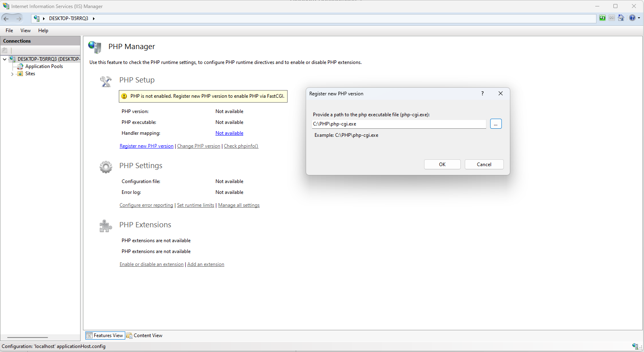Open dropdown arrow beside Help icon
Image resolution: width=644 pixels, height=352 pixels.
pyautogui.click(x=639, y=18)
